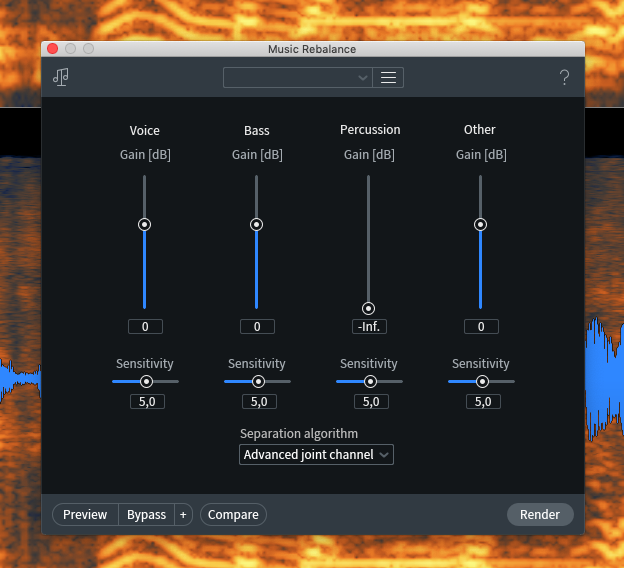Click the Other sensitivity slider handle
624x568 pixels.
[482, 382]
